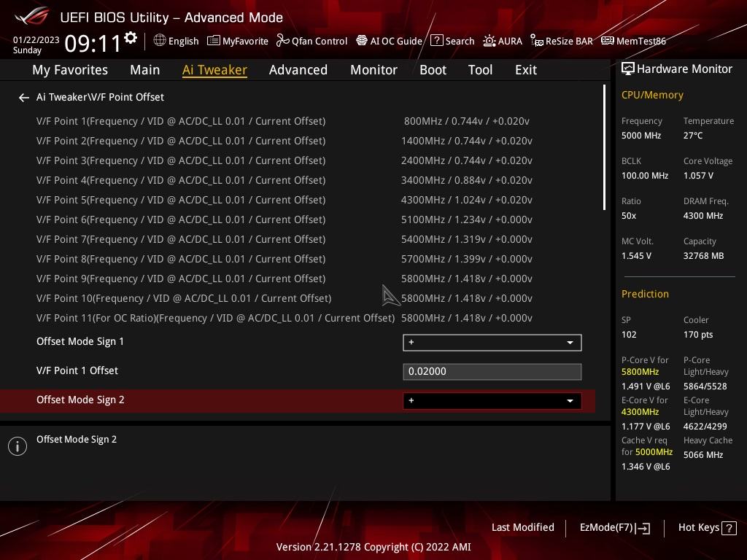Click Offset Mode Sign 1 dropdown arrow
The width and height of the screenshot is (747, 560).
click(570, 343)
